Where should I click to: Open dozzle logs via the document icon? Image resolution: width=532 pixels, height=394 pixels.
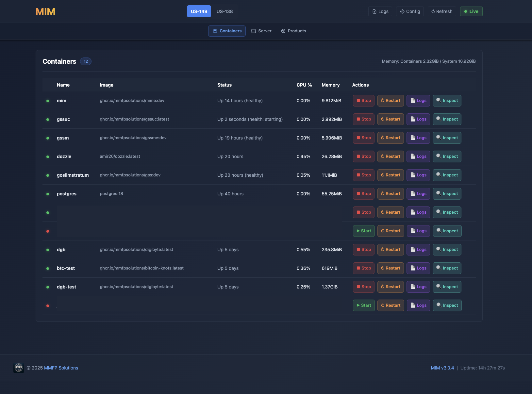[412, 156]
